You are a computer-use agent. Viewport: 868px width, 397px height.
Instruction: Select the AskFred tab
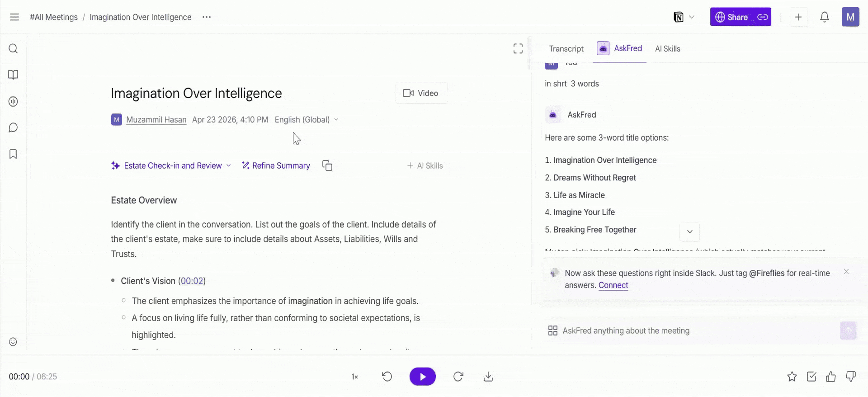[x=619, y=48]
